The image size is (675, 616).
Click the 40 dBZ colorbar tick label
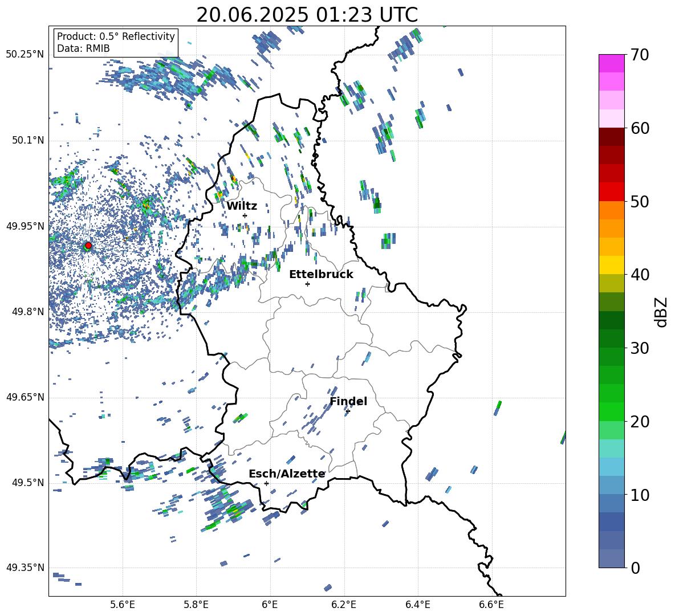tap(639, 275)
